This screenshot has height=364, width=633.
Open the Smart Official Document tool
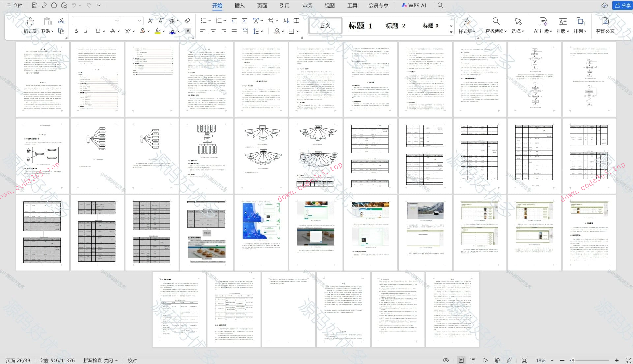tap(605, 25)
